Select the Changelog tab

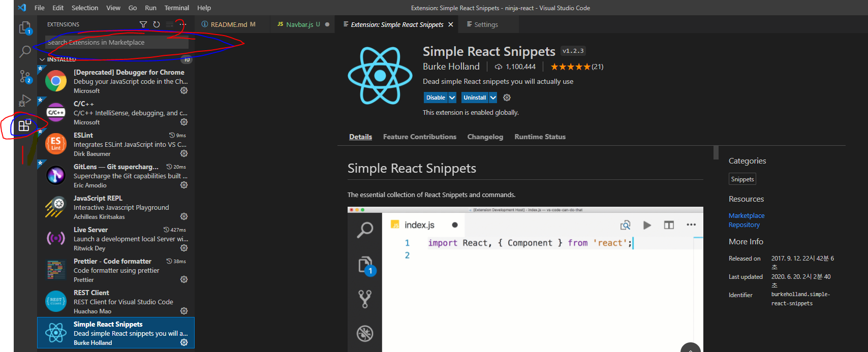[485, 137]
